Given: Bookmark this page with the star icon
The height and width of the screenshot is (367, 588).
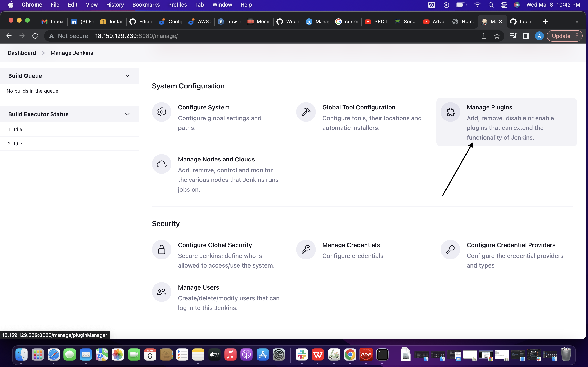Looking at the screenshot, I should tap(497, 36).
